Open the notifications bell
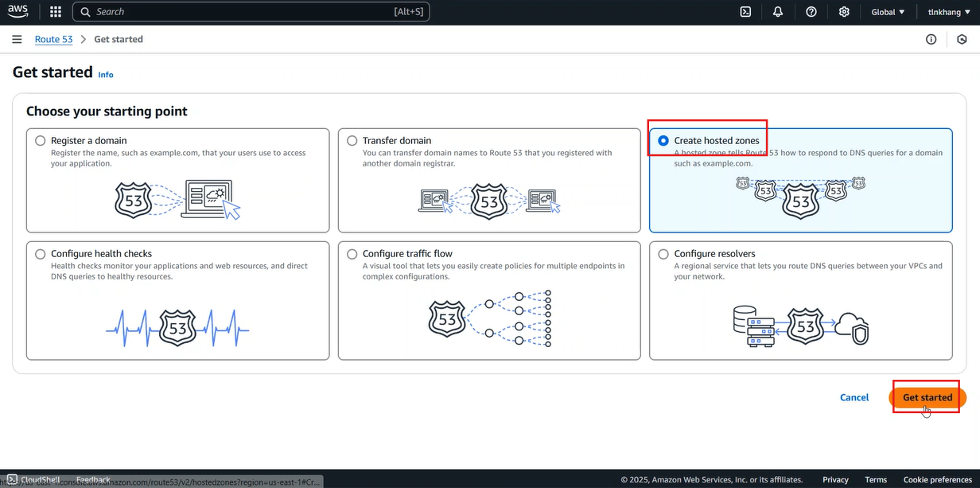Viewport: 980px width, 488px height. 778,12
